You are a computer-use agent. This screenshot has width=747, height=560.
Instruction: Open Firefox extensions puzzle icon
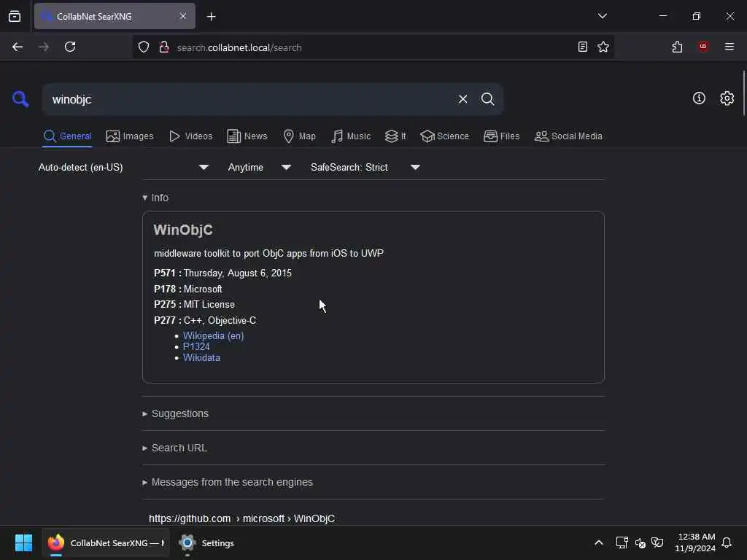[x=677, y=47]
